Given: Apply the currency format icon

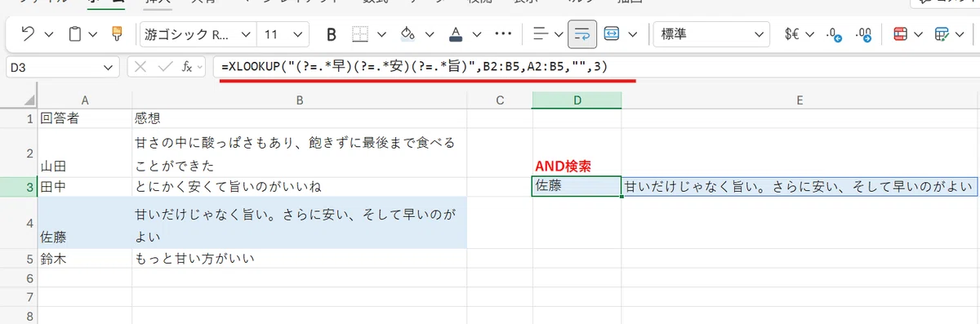Looking at the screenshot, I should [791, 34].
